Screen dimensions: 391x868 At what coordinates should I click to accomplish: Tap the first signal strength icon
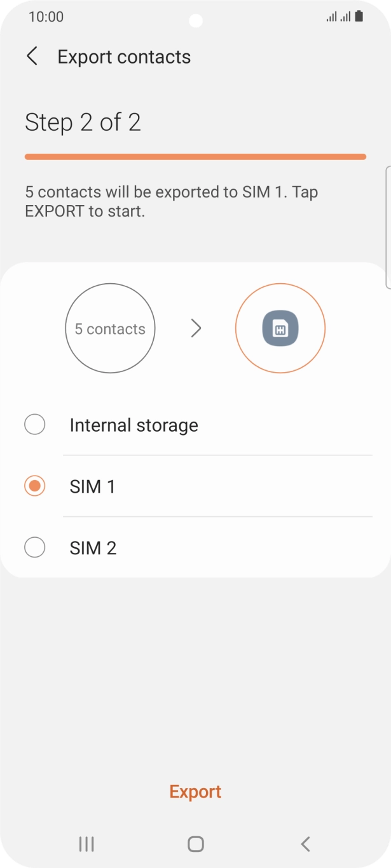click(331, 17)
